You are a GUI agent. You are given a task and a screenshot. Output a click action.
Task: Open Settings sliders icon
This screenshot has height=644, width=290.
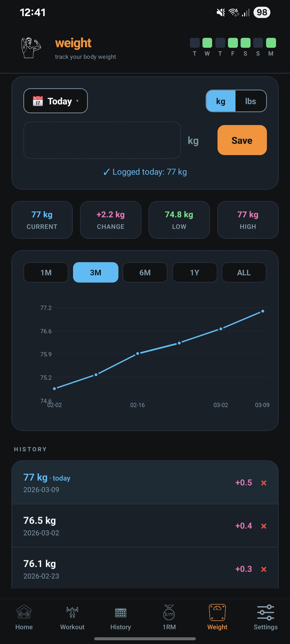coord(266,612)
